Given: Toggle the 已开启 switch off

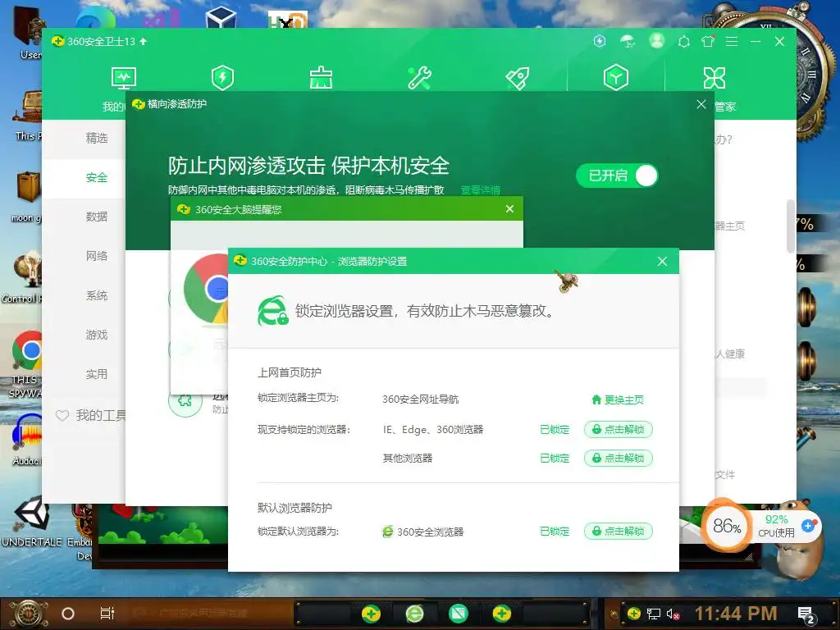Looking at the screenshot, I should click(x=617, y=176).
